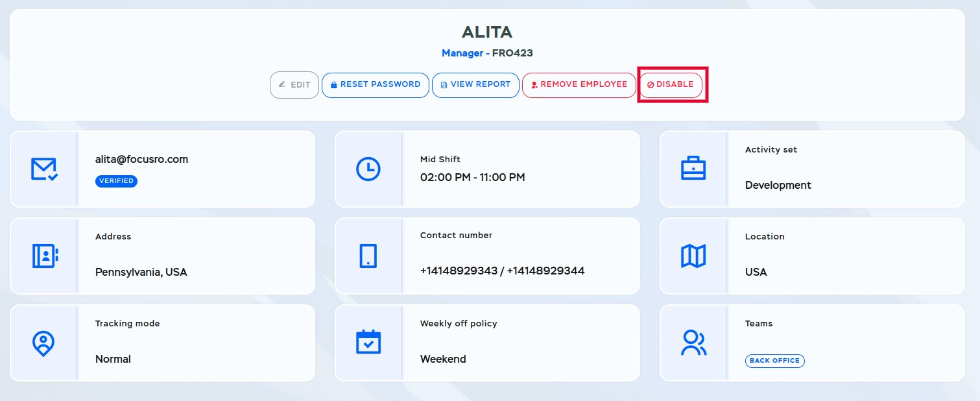The height and width of the screenshot is (401, 980).
Task: Click the Manager role link
Action: 462,53
